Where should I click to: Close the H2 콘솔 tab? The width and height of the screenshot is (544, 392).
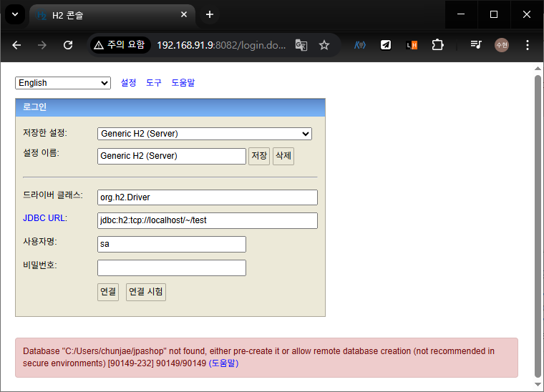(x=184, y=14)
